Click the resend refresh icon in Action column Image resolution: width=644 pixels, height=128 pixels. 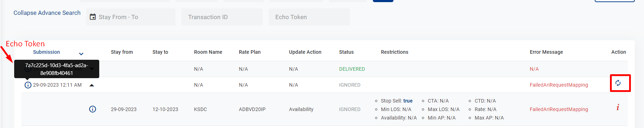coord(618,83)
